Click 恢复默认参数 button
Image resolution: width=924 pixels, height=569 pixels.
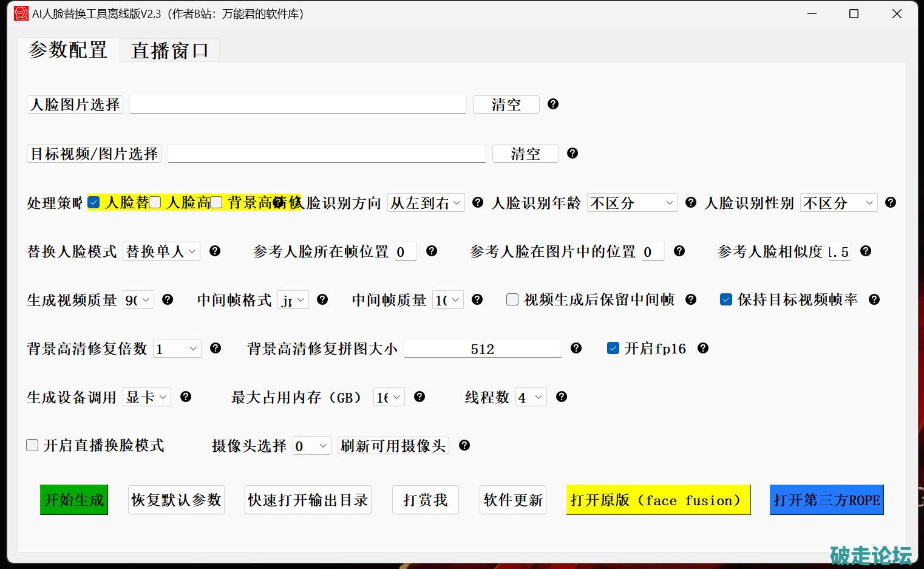[x=176, y=500]
